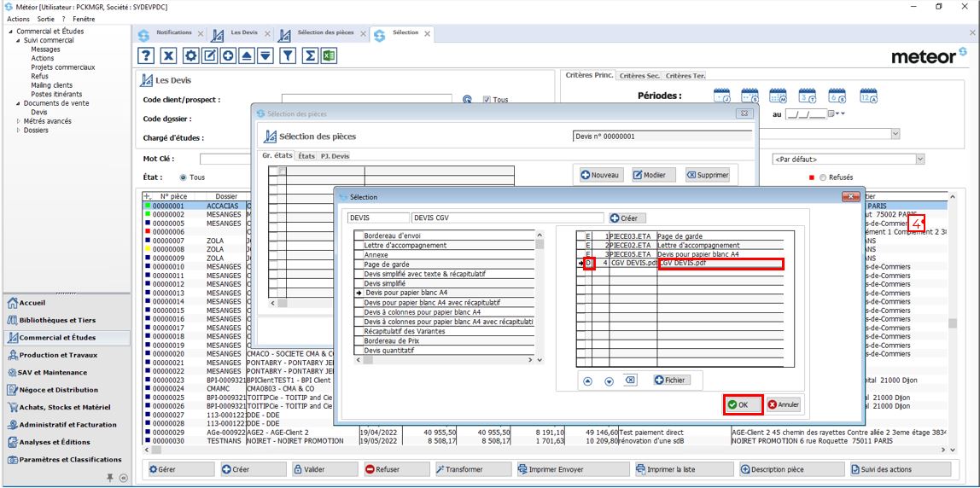Screen dimensions: 980x488
Task: Open the Actions menu
Action: point(18,19)
